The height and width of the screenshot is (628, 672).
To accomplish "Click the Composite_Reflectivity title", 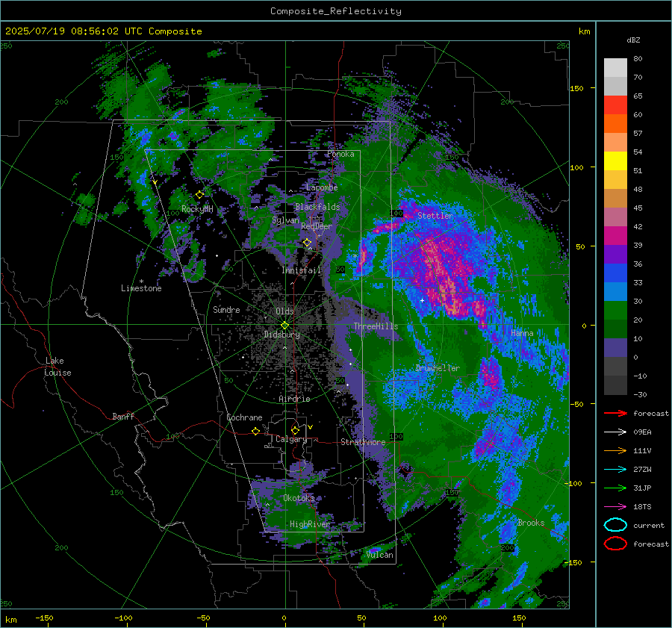I will click(x=335, y=11).
